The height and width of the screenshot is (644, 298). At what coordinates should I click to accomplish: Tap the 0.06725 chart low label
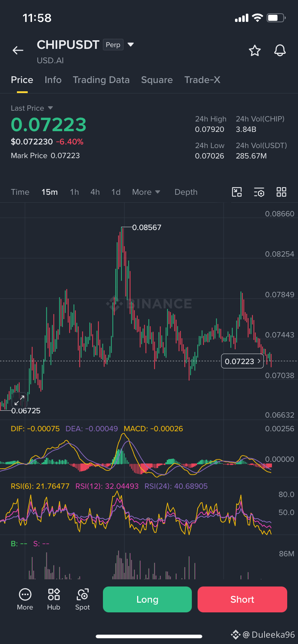coord(26,411)
